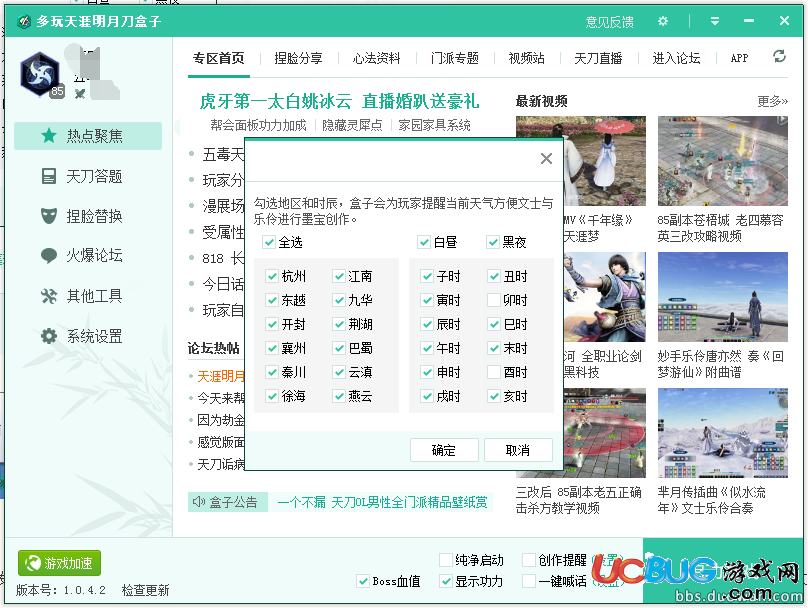Viewport: 808px width, 608px height.
Task: Switch to 捏脸分享 tab
Action: 298,58
